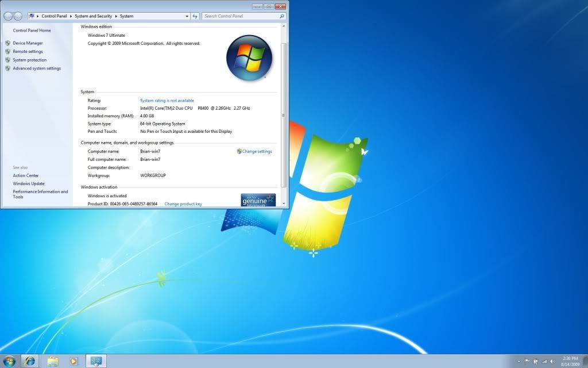
Task: Select System and Security breadcrumb
Action: pos(94,16)
